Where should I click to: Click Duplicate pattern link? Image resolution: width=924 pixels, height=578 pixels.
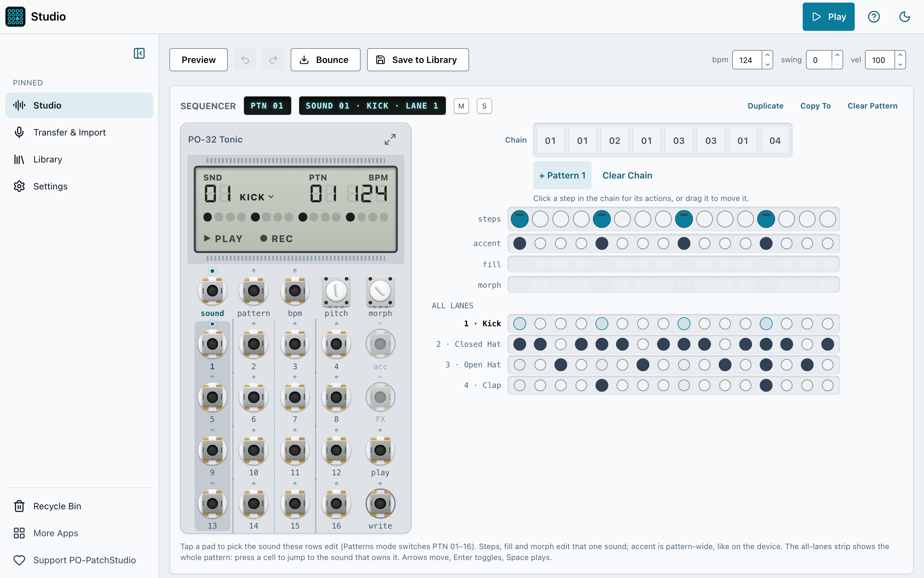point(765,106)
